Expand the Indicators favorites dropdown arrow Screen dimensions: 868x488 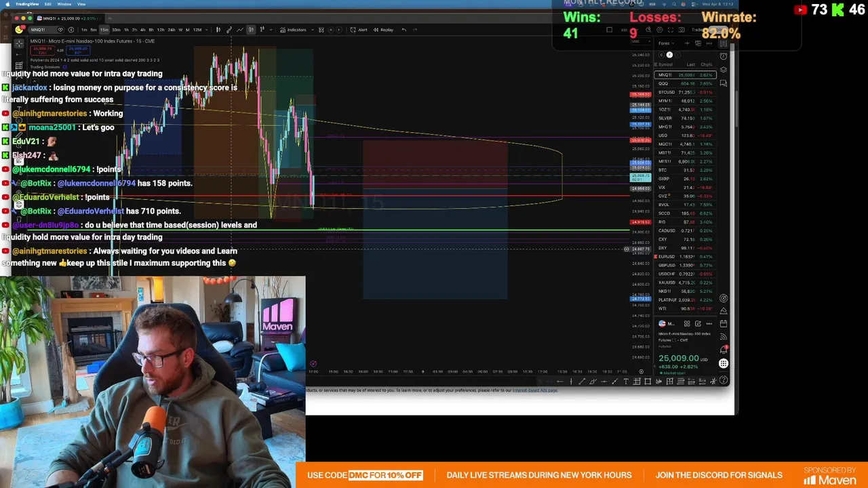[313, 30]
